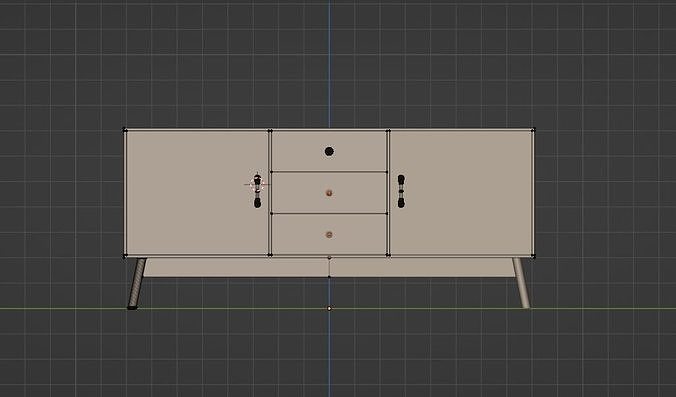Select the top-right corner vertex of cabinet
This screenshot has width=676, height=397.
click(533, 130)
